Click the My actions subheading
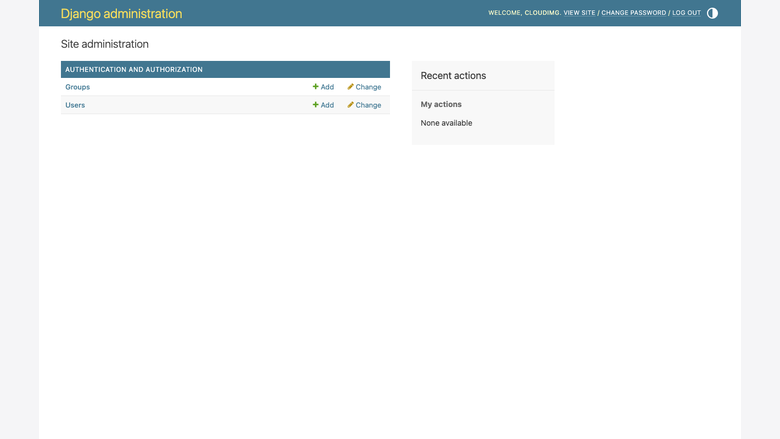 [441, 104]
